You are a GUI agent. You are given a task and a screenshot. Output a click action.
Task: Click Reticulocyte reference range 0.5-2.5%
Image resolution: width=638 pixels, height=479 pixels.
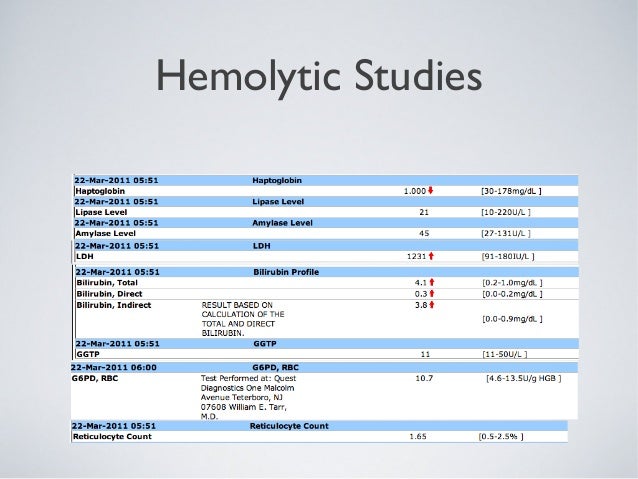point(501,437)
